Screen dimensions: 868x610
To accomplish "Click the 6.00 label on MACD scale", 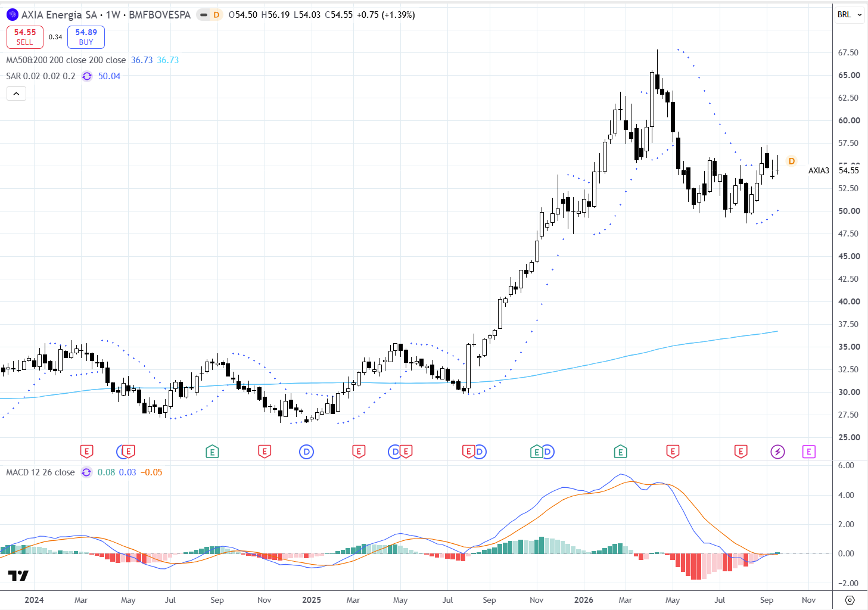I will (846, 465).
